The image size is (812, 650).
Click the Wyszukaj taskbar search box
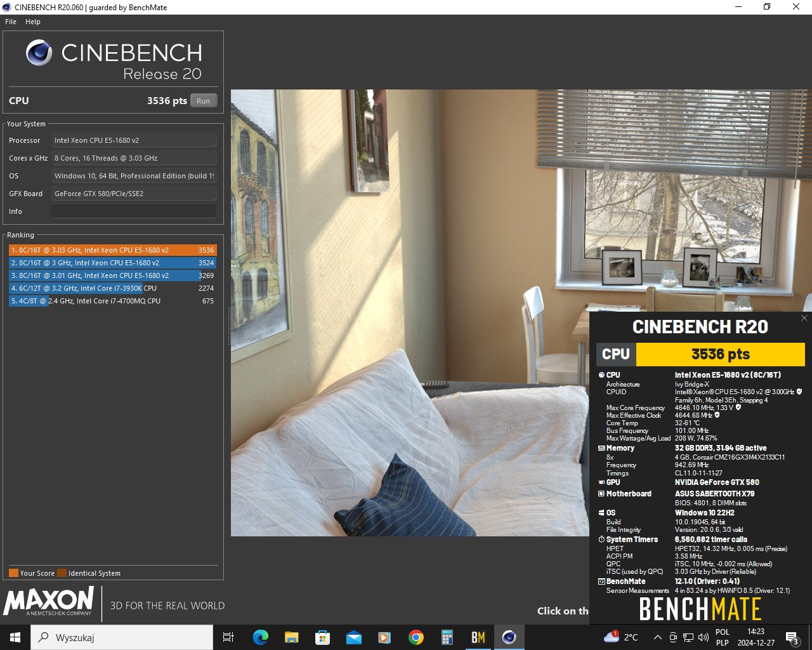(122, 637)
